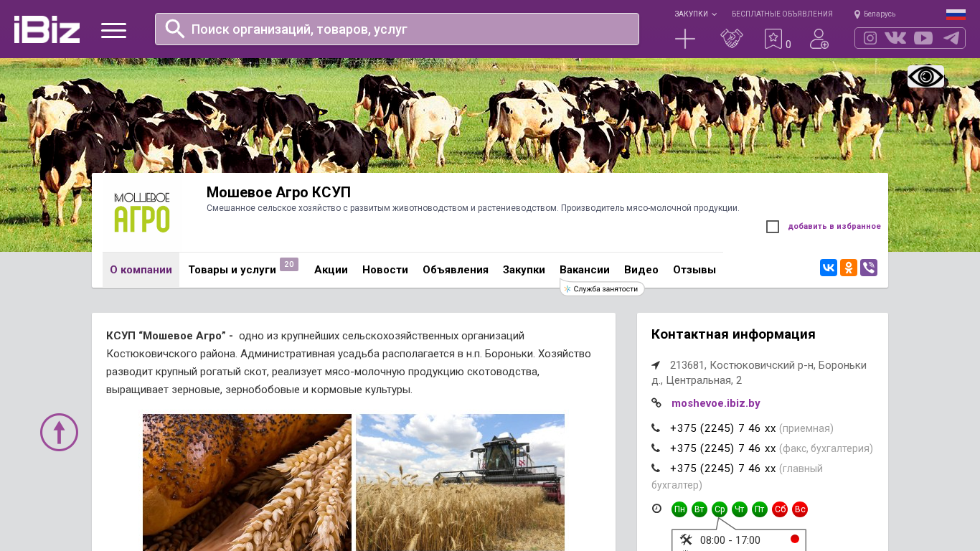Select the Вт weekday circle
Image resolution: width=980 pixels, height=551 pixels.
point(699,509)
